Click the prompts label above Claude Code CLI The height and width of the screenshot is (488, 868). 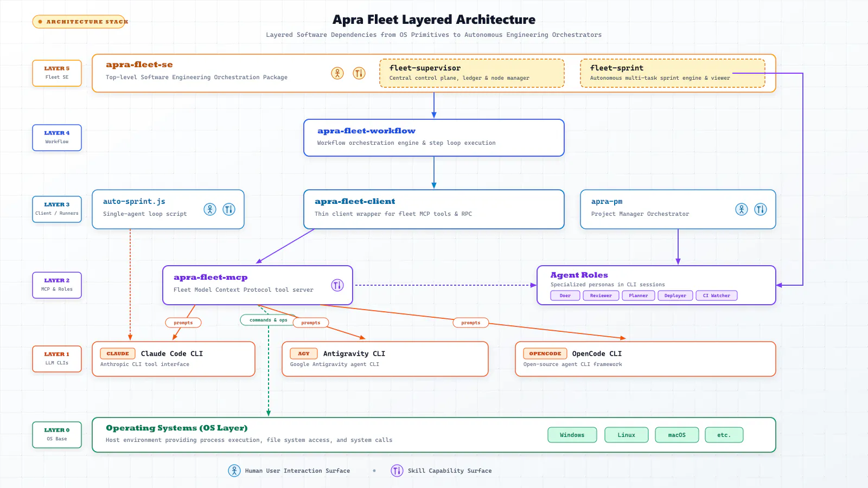coord(183,323)
